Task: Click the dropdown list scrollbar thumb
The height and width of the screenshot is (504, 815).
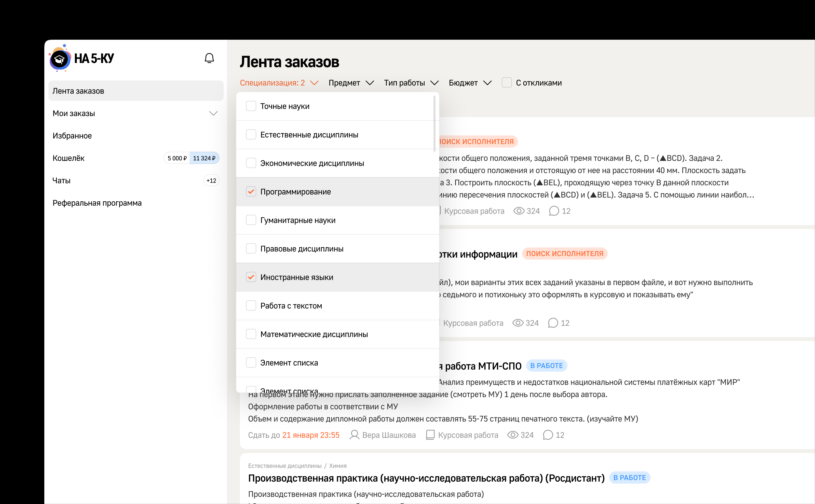Action: [x=434, y=124]
